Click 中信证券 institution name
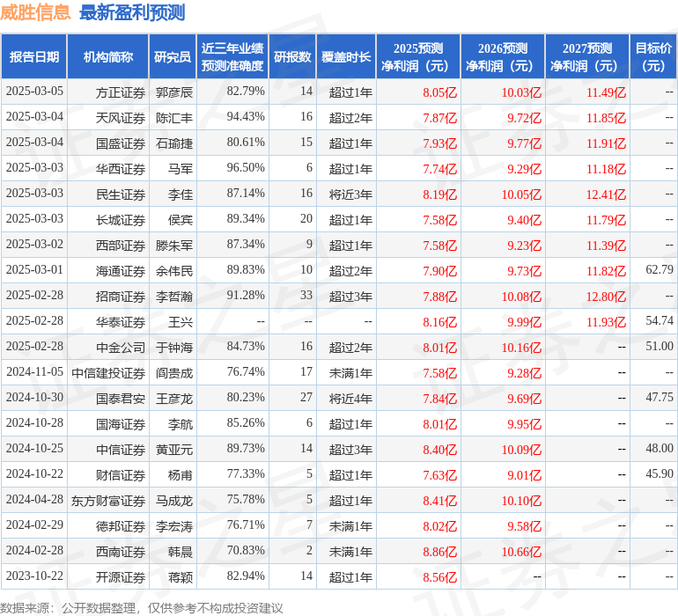This screenshot has width=678, height=616. point(121,450)
